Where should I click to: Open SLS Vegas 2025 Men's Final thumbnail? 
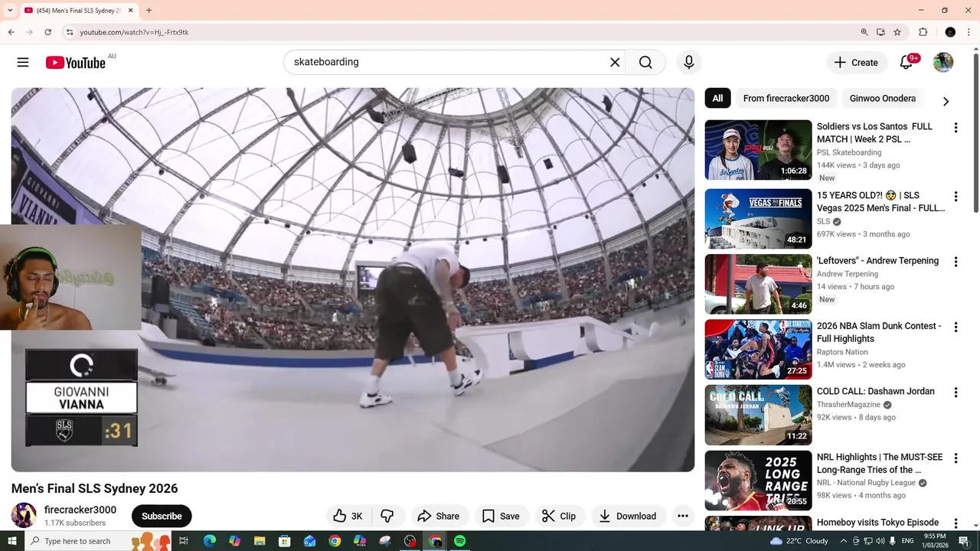click(758, 219)
